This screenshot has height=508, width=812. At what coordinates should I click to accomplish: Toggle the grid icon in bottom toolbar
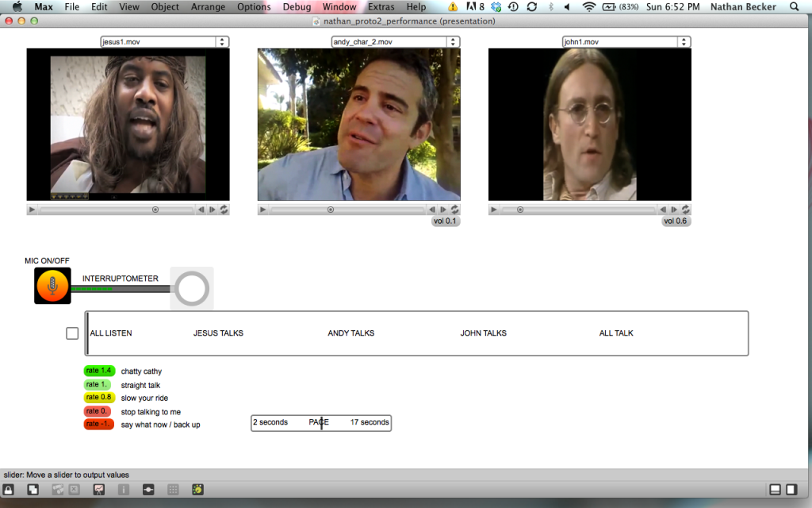point(173,489)
